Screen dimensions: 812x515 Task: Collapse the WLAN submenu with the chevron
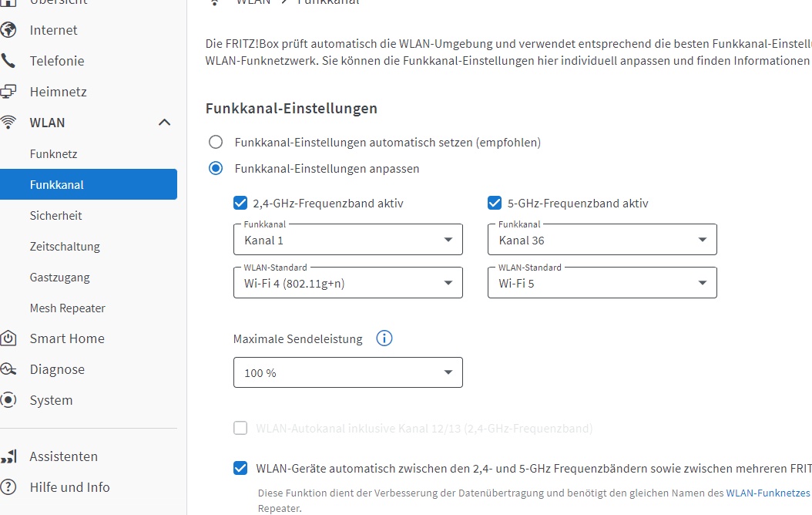click(163, 122)
